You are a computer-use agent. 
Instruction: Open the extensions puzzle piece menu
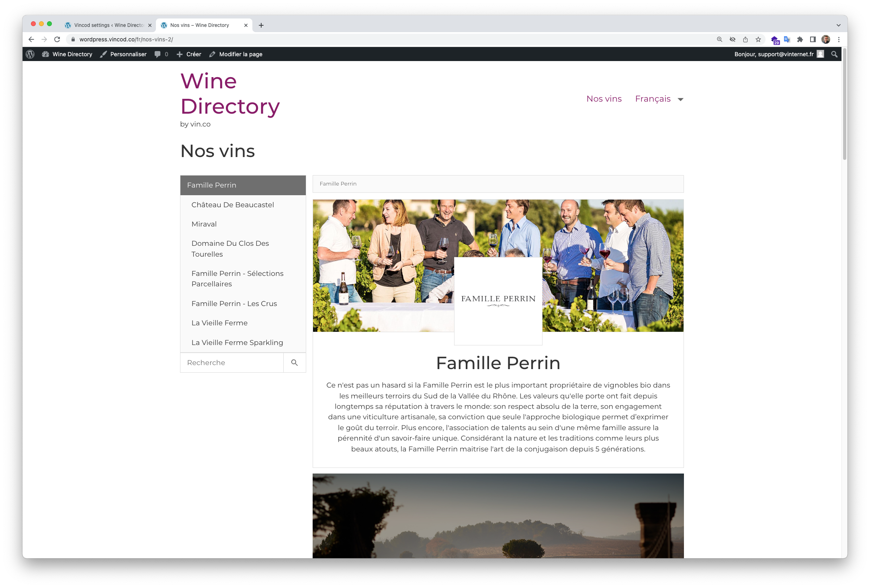click(x=800, y=39)
